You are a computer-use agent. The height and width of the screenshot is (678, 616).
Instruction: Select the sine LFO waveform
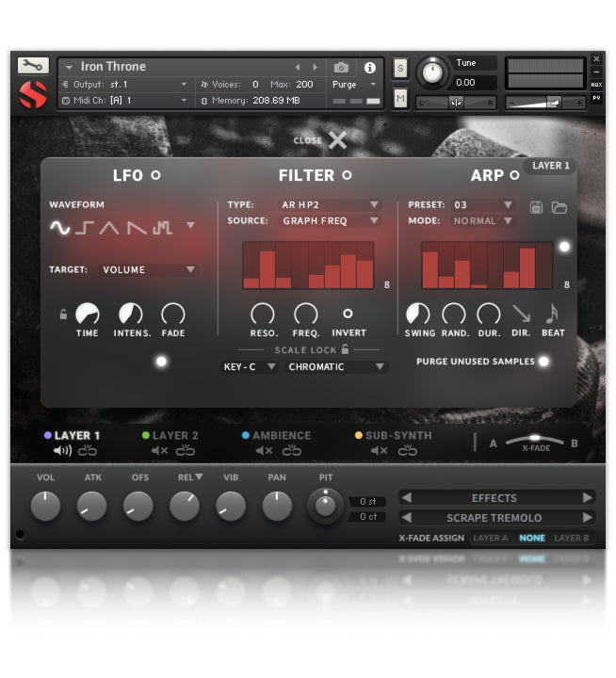pyautogui.click(x=60, y=227)
